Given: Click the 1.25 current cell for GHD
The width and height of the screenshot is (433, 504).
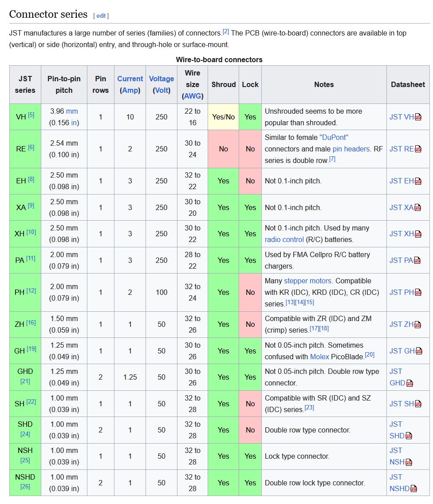Looking at the screenshot, I should click(130, 377).
